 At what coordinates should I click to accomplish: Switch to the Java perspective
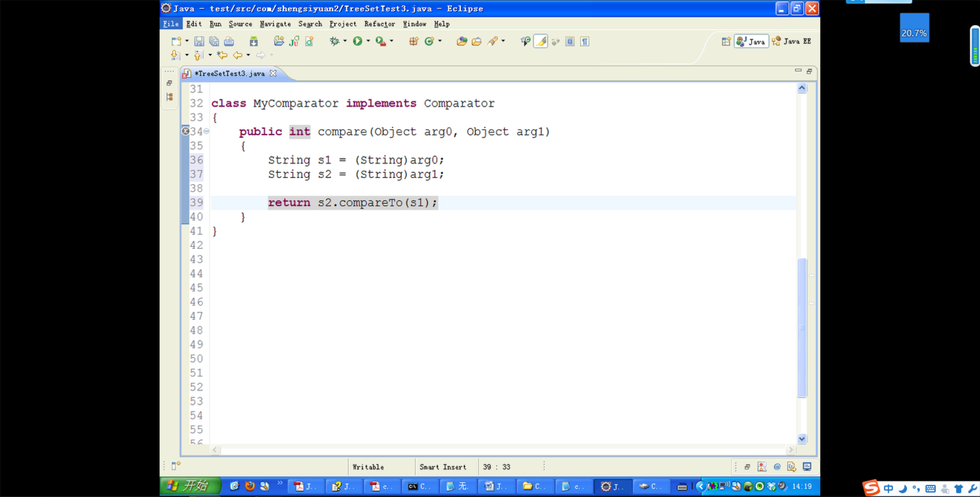tap(751, 41)
